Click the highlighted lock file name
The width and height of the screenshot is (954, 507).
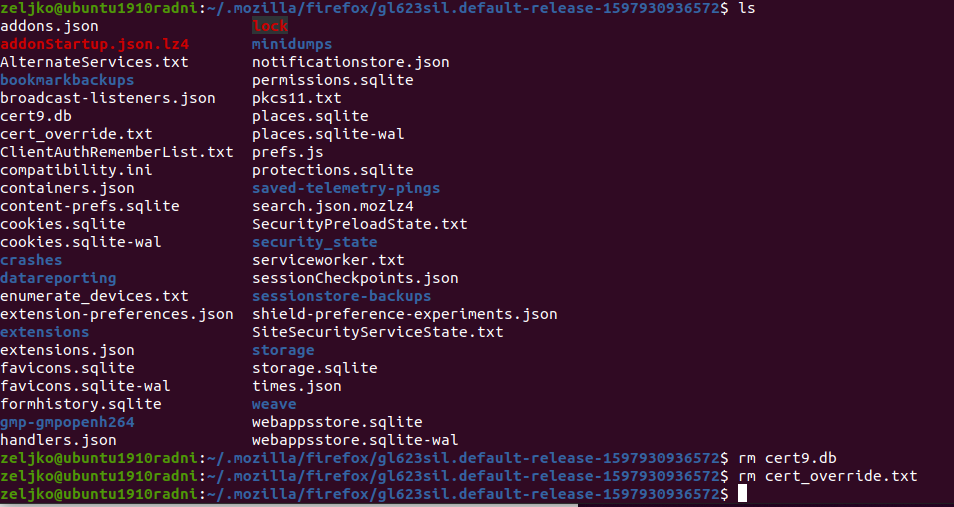270,26
